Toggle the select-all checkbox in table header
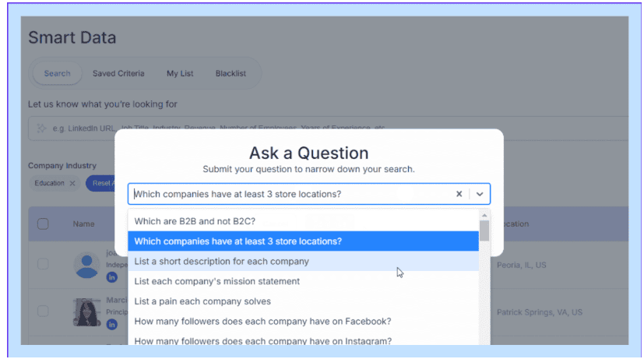The image size is (644, 359). point(43,223)
